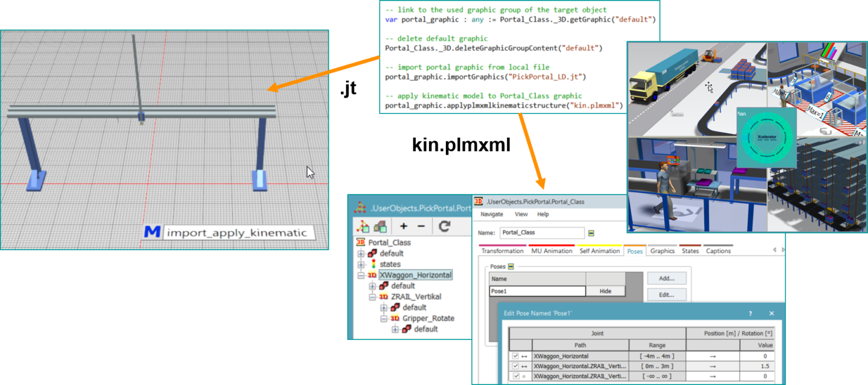
Task: Click the red color bar above MU Animation
Action: [x=552, y=245]
